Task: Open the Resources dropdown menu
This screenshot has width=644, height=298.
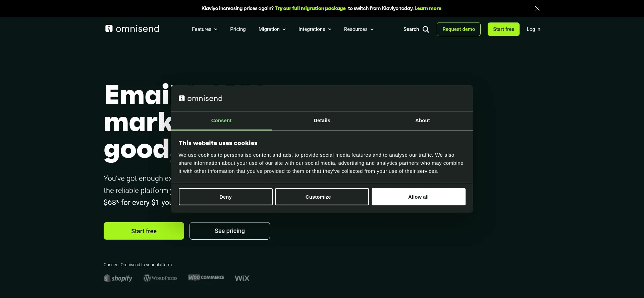Action: 359,29
